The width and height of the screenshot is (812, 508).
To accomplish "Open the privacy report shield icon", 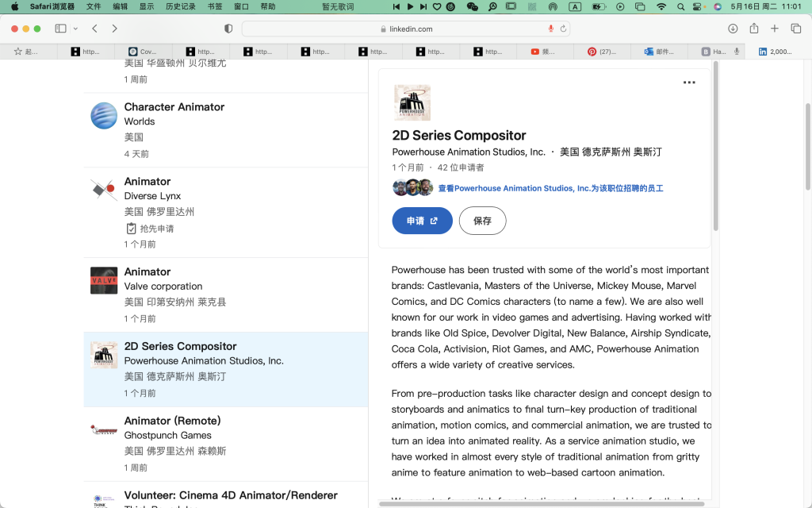I will (x=228, y=29).
